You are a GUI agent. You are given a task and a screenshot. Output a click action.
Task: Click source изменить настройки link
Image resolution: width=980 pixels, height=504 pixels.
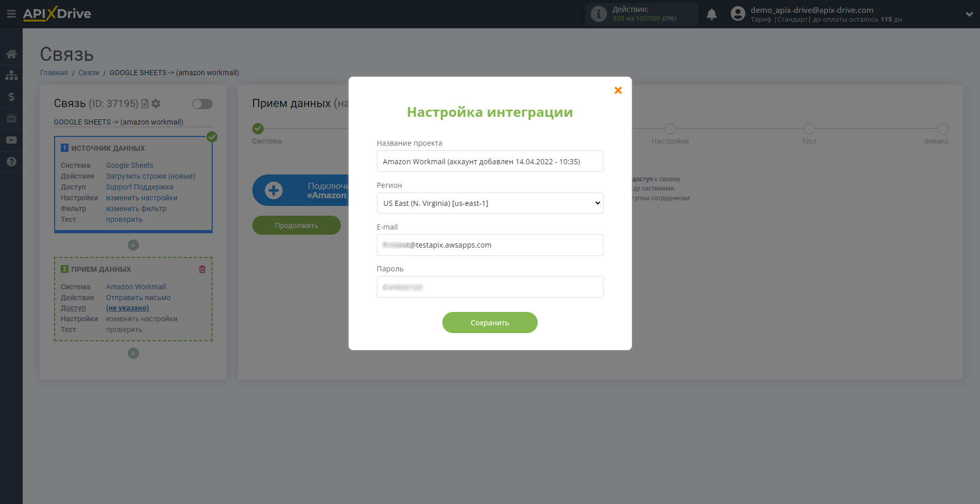142,198
